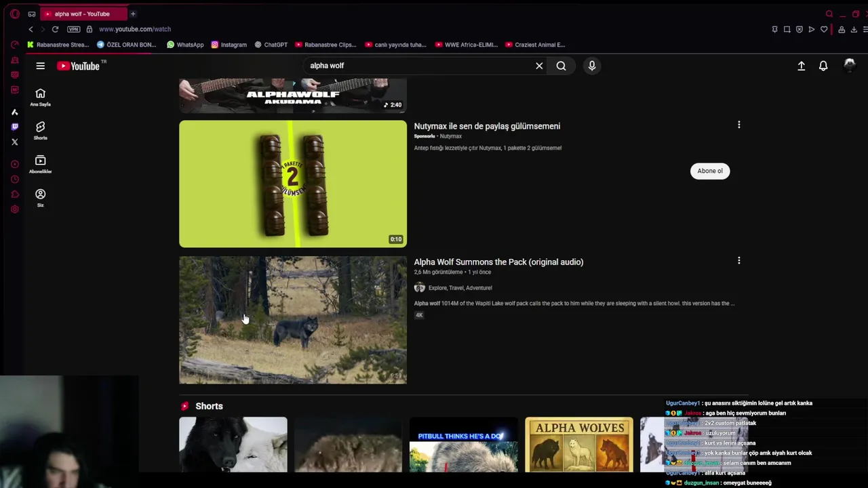The width and height of the screenshot is (868, 488).
Task: Open GX Control speedometer icon in sidebar
Action: (15, 45)
